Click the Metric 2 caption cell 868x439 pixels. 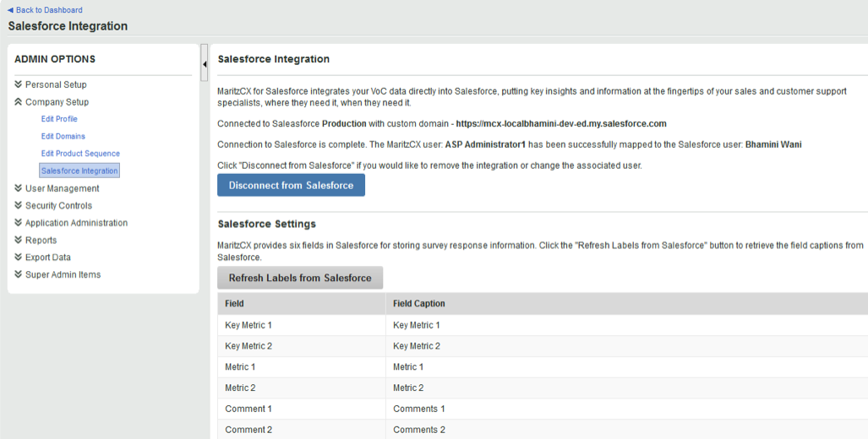(x=626, y=388)
